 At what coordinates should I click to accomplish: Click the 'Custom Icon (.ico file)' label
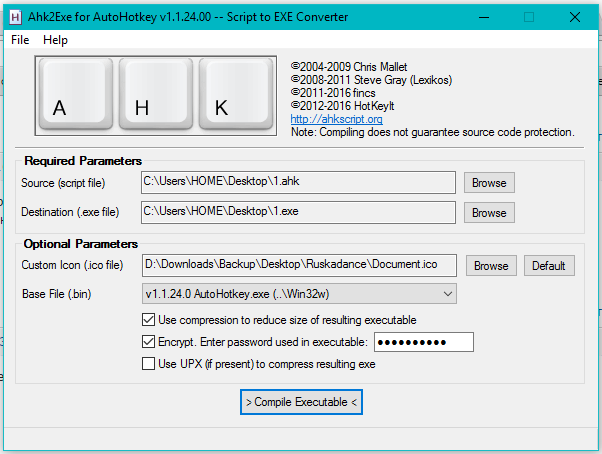click(72, 265)
